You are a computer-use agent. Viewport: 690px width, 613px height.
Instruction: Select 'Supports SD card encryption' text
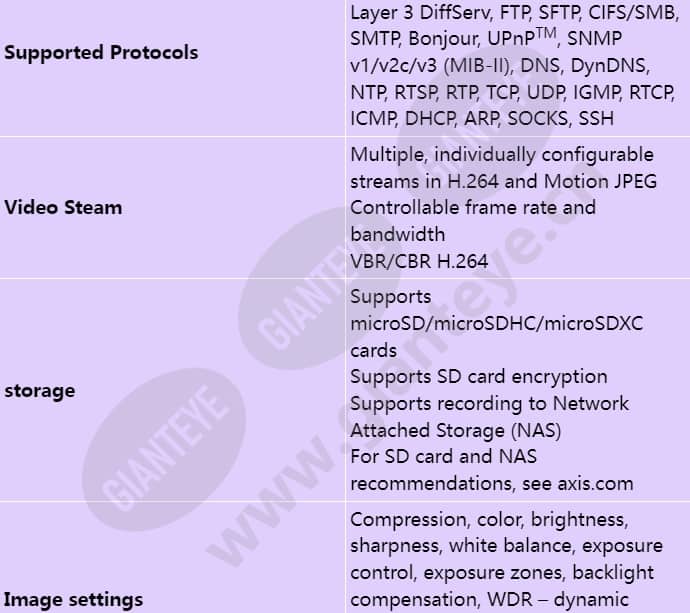[x=479, y=377]
